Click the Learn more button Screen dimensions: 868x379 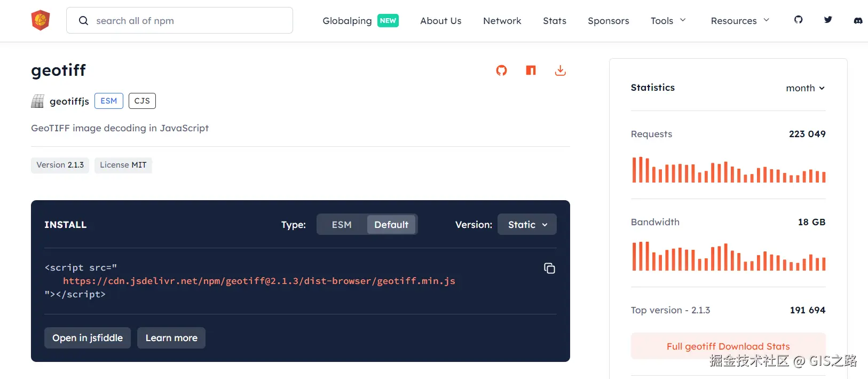pyautogui.click(x=171, y=338)
